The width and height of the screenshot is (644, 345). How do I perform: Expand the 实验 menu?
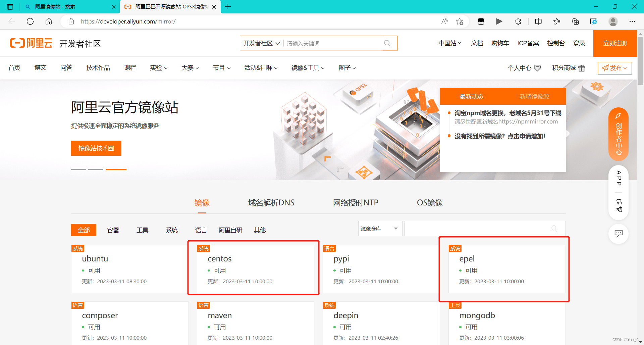tap(159, 68)
